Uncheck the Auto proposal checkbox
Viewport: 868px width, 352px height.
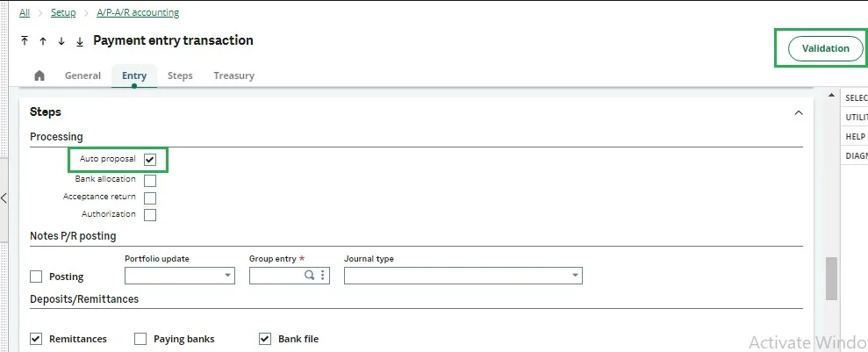tap(150, 160)
